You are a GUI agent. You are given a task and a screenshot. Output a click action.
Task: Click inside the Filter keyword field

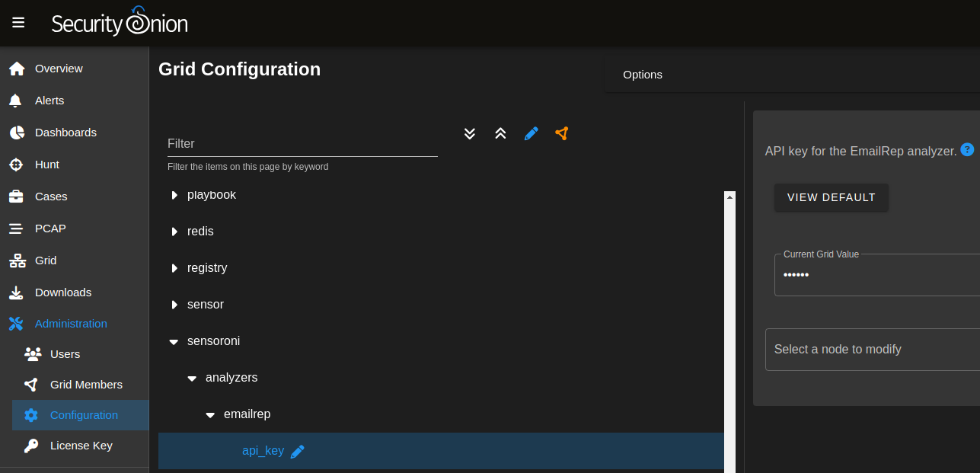tap(302, 143)
